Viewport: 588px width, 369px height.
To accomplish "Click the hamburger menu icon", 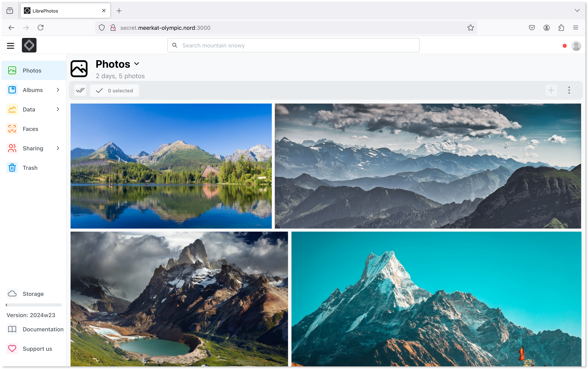I will [x=11, y=45].
